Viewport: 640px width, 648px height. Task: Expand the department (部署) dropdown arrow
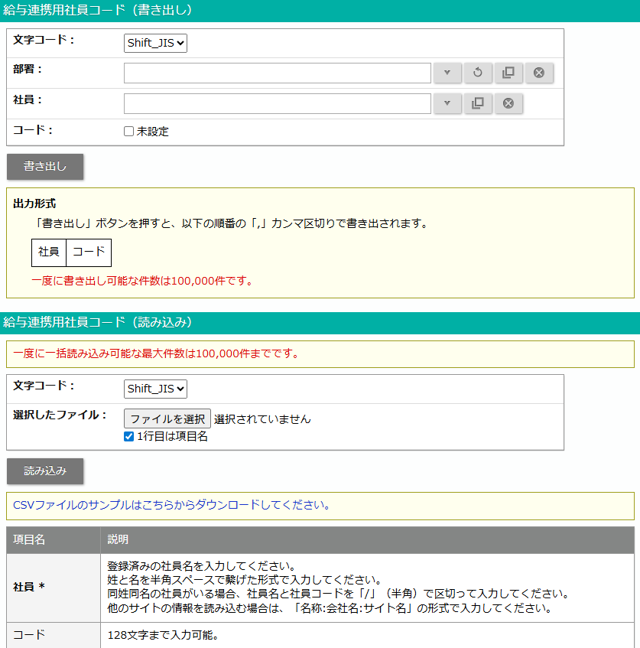[448, 73]
